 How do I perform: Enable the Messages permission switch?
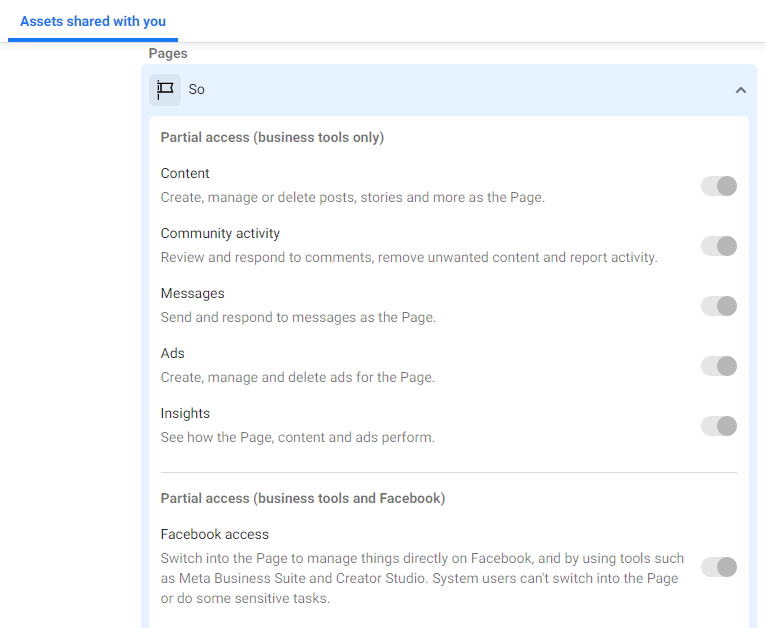click(x=719, y=306)
